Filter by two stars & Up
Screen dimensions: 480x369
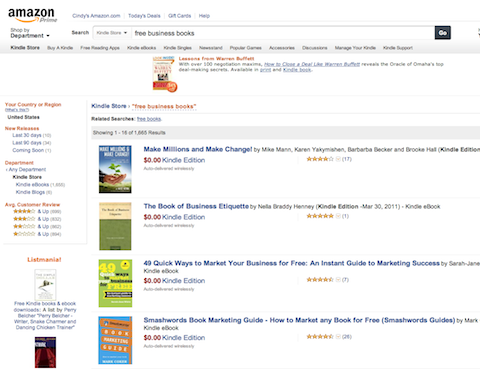[x=31, y=227]
